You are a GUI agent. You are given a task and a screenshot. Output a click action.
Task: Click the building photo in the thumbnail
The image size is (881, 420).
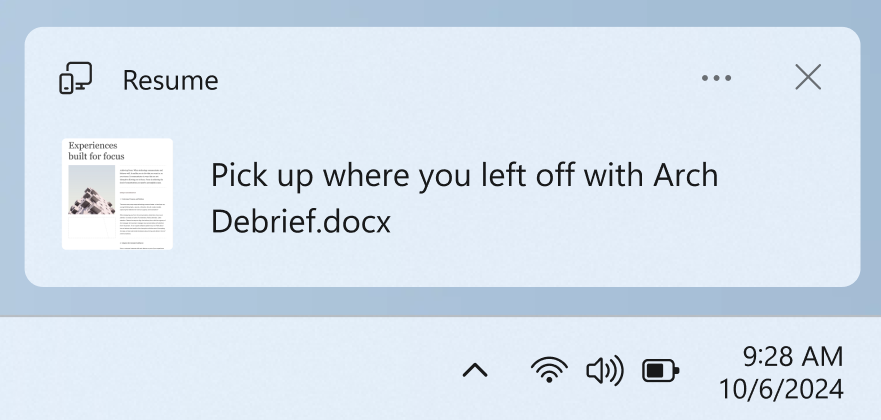(89, 191)
